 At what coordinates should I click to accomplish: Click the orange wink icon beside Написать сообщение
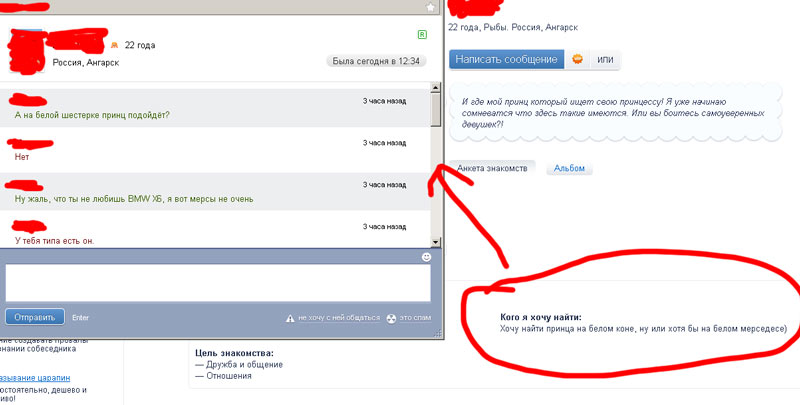(x=577, y=60)
